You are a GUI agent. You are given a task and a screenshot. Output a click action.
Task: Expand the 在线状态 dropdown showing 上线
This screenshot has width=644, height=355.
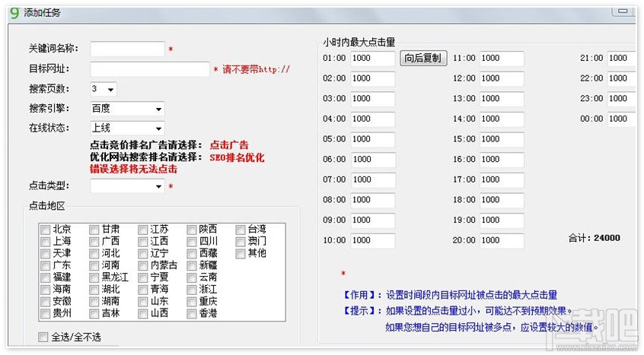pyautogui.click(x=127, y=128)
